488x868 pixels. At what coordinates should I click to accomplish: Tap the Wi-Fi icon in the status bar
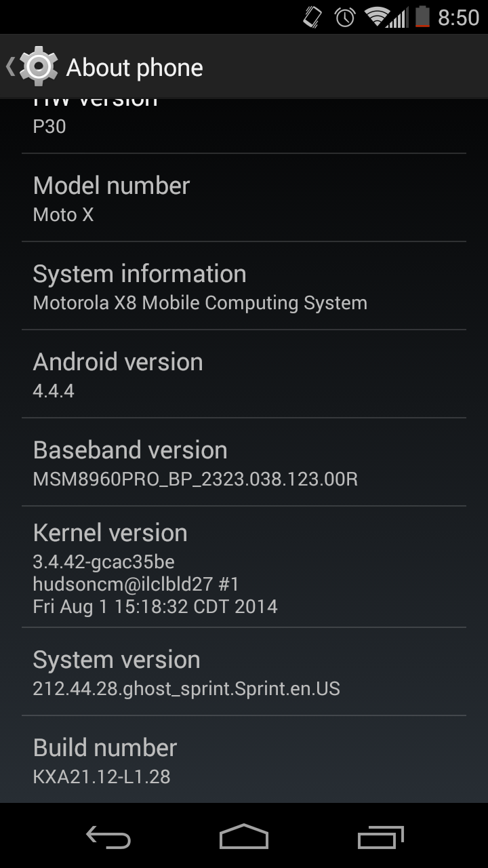point(377,17)
